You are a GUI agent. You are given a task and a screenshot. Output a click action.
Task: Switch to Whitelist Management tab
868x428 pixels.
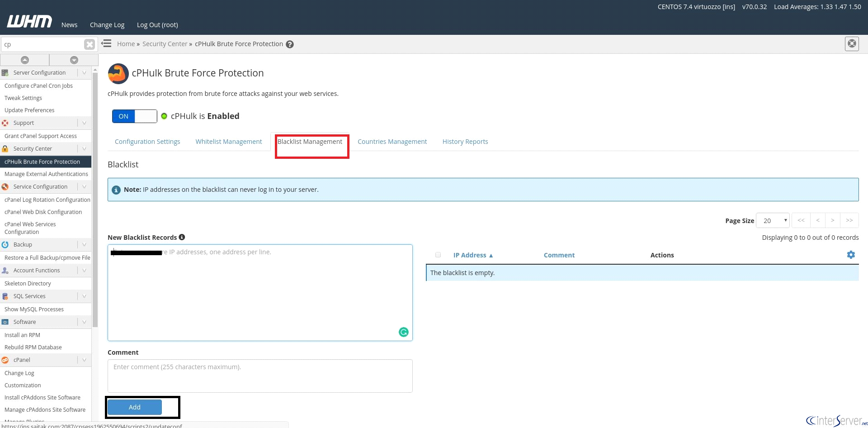pyautogui.click(x=229, y=142)
